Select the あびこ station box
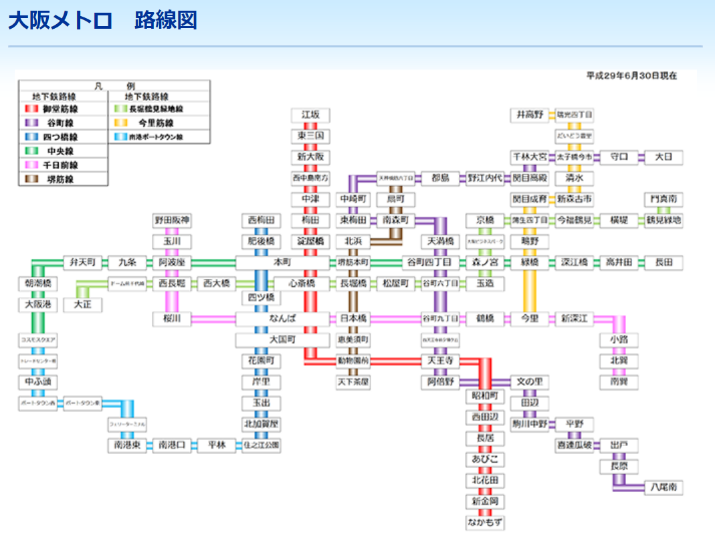Screen dimensions: 715x547 coord(485,459)
